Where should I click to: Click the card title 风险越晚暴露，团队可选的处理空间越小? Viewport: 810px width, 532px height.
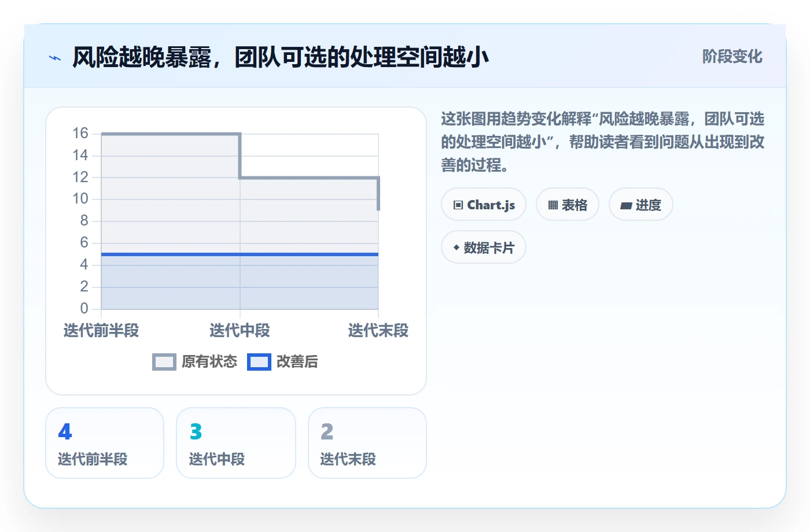pos(281,57)
